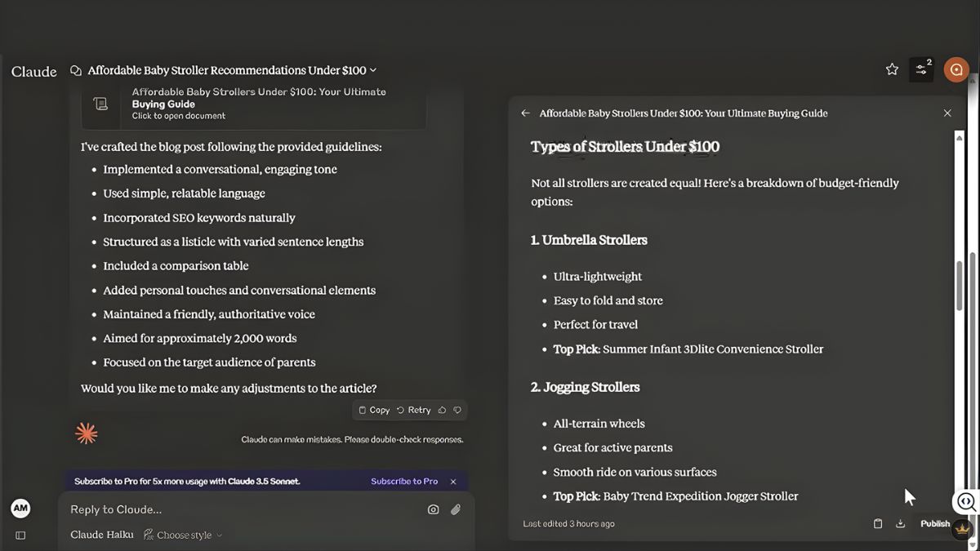Copy the artifact document to clipboard
The image size is (980, 551).
pos(878,524)
